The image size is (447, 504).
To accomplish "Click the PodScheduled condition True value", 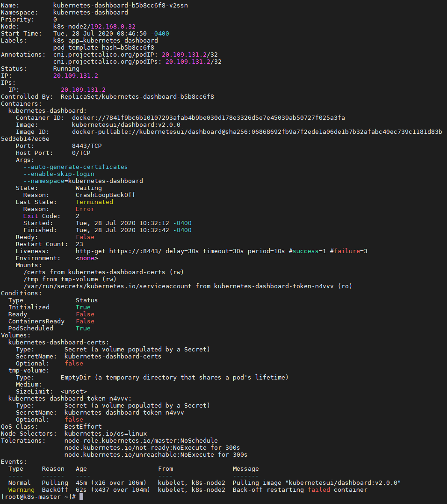I will (83, 328).
